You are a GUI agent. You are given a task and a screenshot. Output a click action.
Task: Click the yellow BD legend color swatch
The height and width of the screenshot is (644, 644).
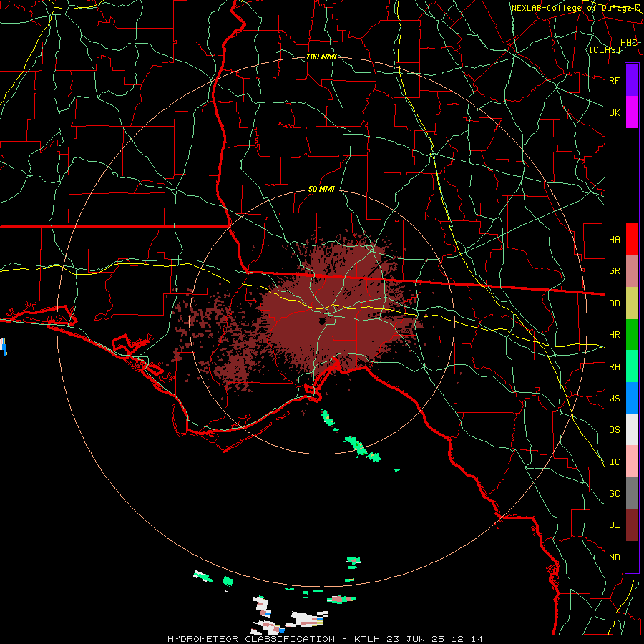[632, 303]
